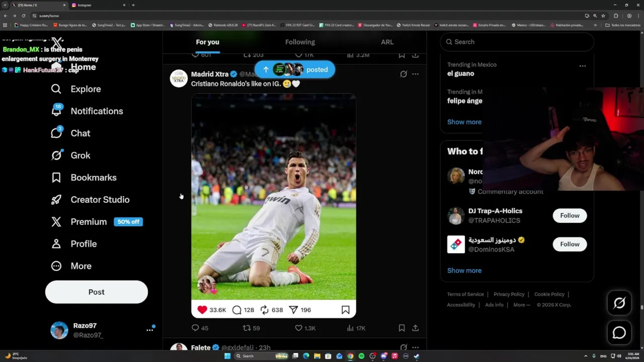The image size is (644, 362).
Task: Expand the More menu in sidebar
Action: 71,266
